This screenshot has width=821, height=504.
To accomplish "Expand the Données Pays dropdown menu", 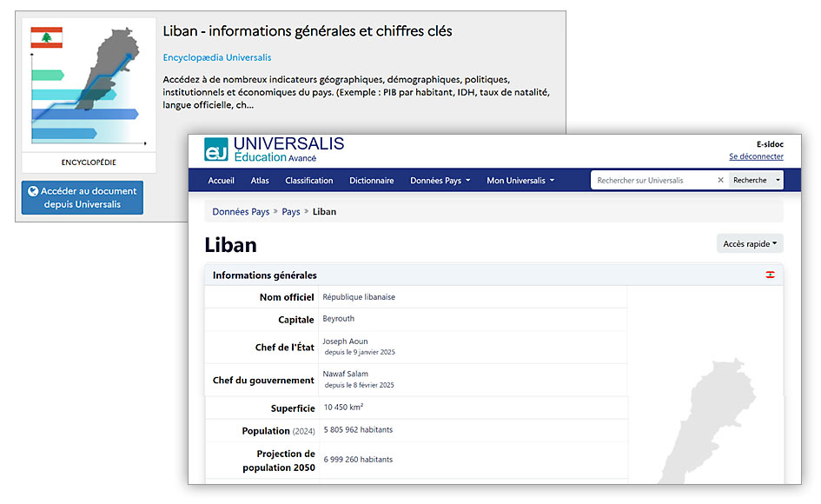I will click(440, 181).
